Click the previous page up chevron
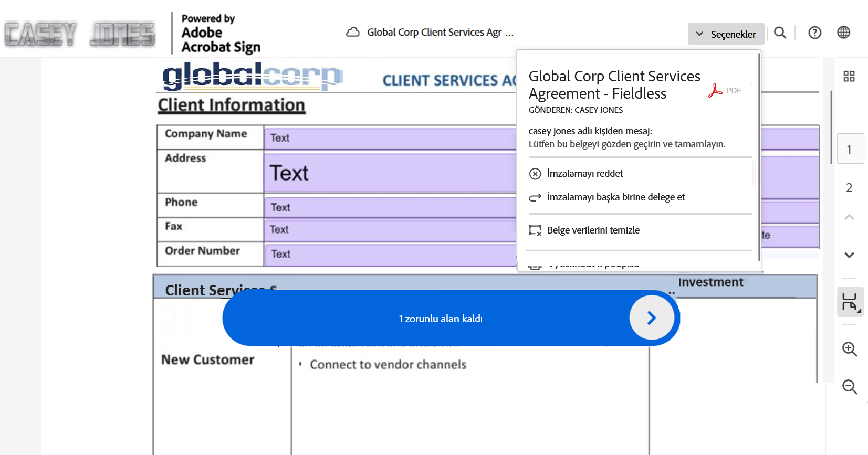The height and width of the screenshot is (455, 868). 849,217
